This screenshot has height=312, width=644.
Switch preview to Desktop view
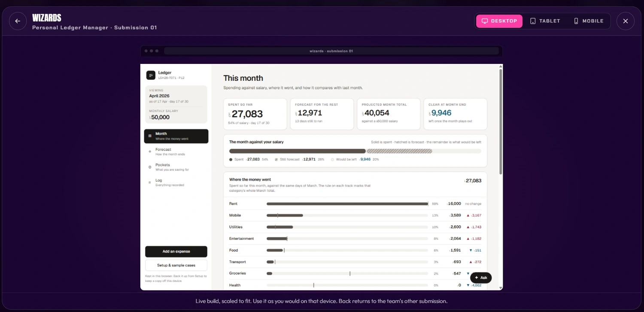click(x=499, y=21)
